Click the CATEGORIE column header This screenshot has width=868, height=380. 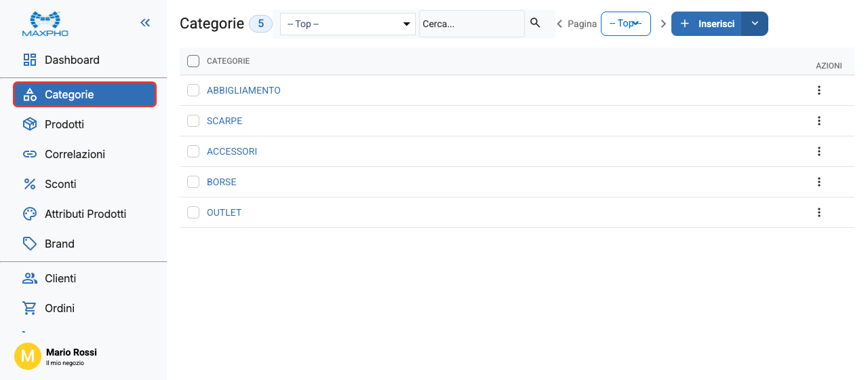click(x=229, y=61)
